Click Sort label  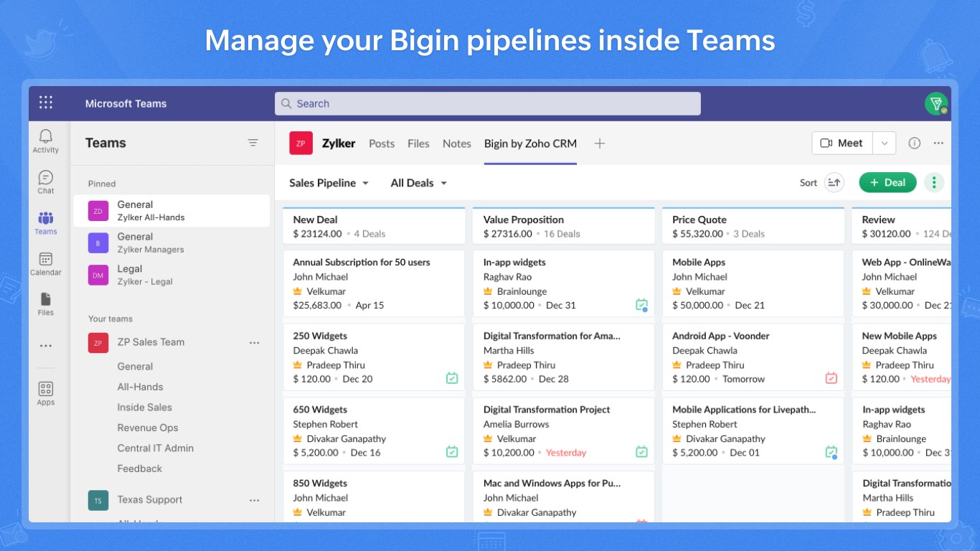click(x=809, y=183)
